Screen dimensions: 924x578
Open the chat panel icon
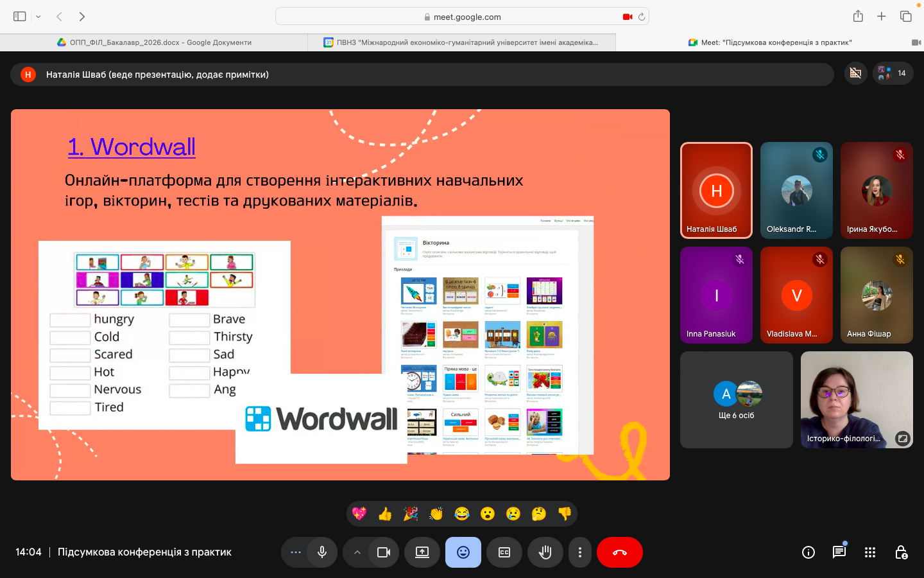click(839, 552)
